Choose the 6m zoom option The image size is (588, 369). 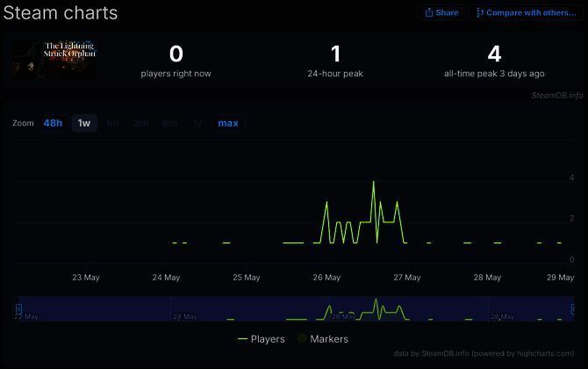tap(169, 123)
